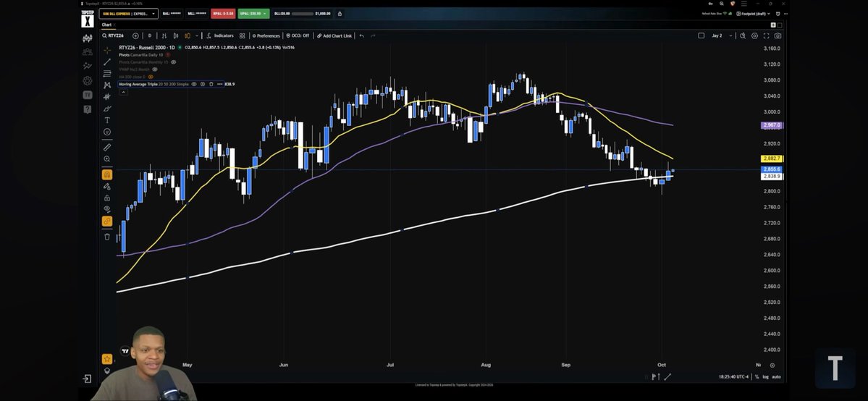The image size is (868, 401).
Task: Toggle lock all drawings
Action: [107, 198]
